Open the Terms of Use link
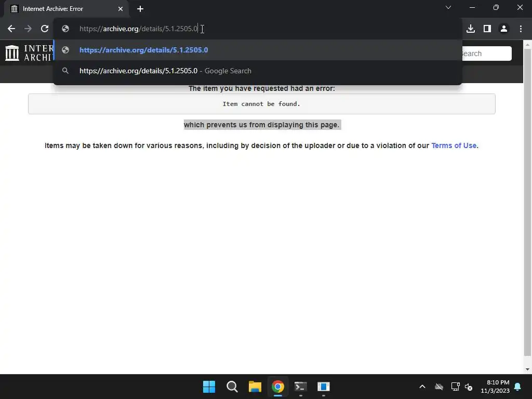The width and height of the screenshot is (532, 399). click(x=454, y=145)
